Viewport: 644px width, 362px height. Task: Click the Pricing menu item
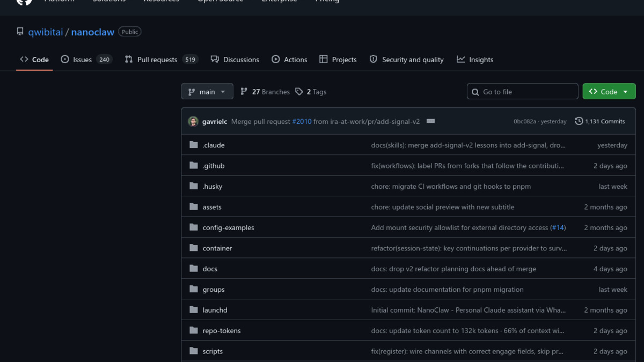click(327, 1)
